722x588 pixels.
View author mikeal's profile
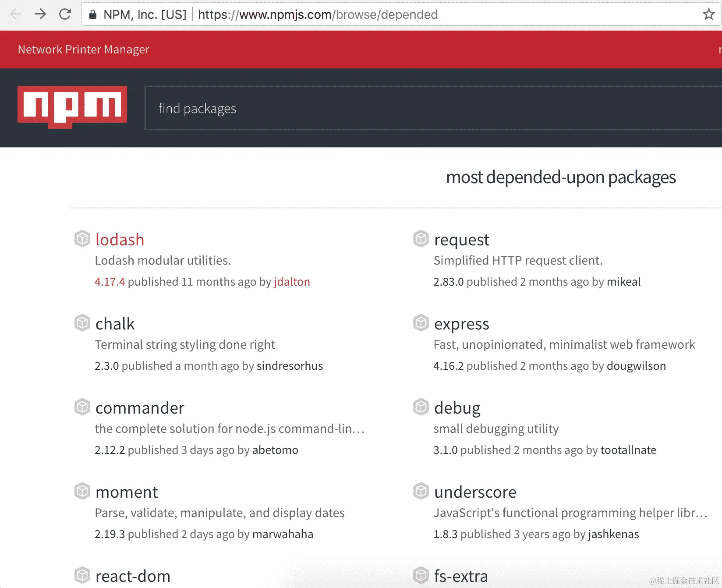[x=623, y=282]
